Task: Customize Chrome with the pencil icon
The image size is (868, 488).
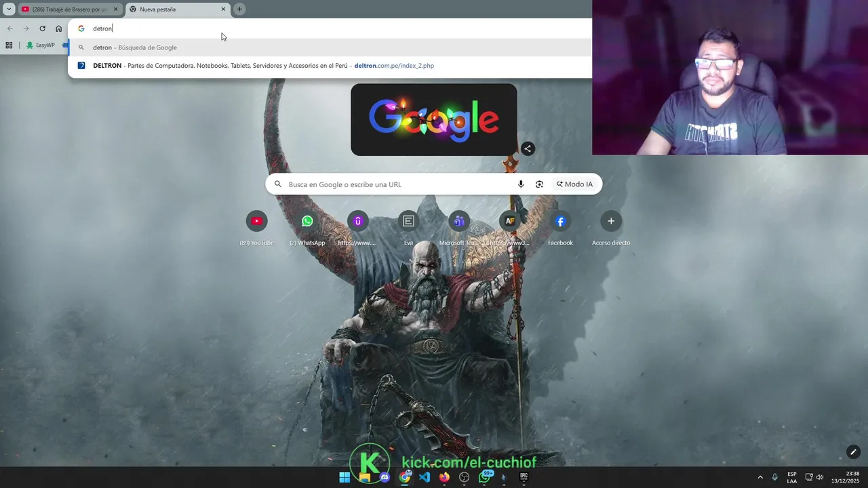Action: 853,452
